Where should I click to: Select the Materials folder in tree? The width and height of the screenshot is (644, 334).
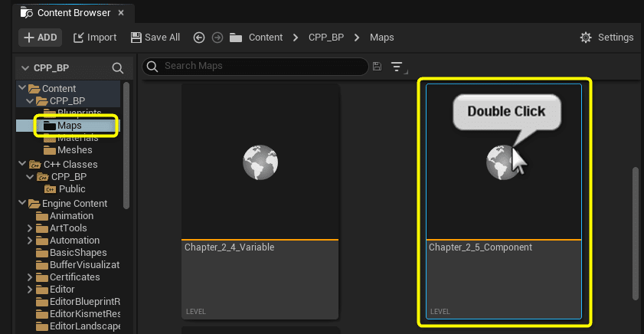70,139
